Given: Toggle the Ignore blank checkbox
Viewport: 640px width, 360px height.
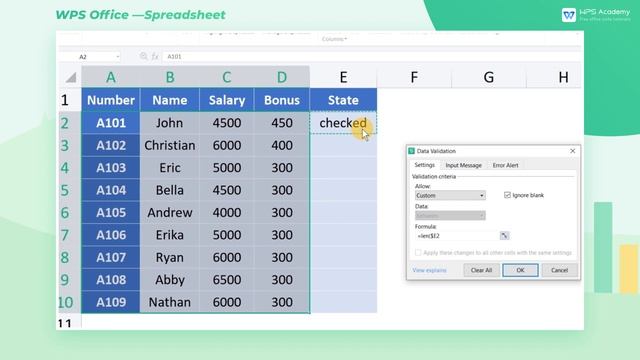Looking at the screenshot, I should [x=507, y=195].
